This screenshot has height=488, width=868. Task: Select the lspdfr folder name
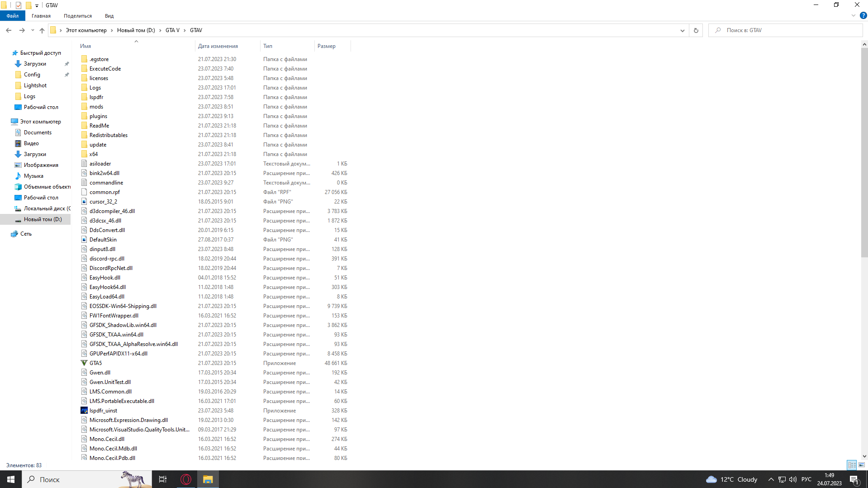tap(96, 97)
